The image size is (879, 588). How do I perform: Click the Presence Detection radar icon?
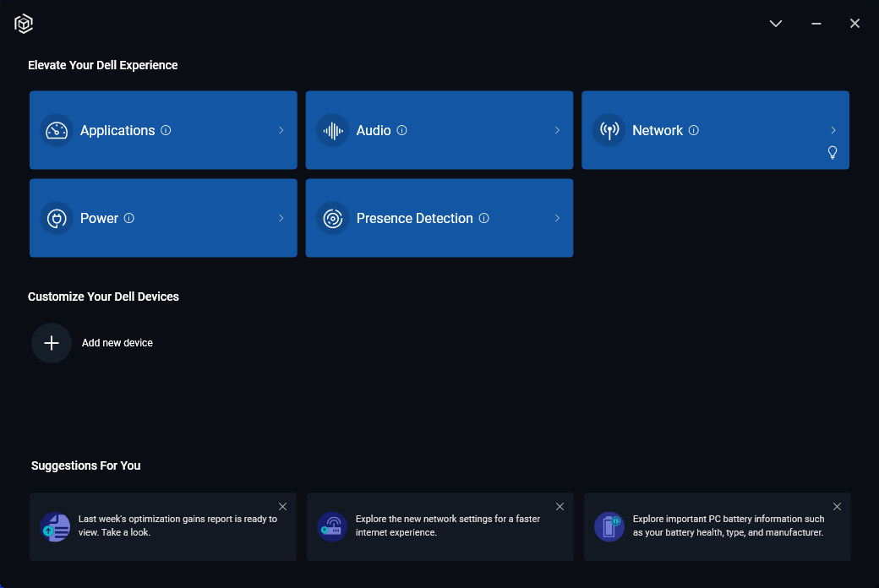[333, 218]
